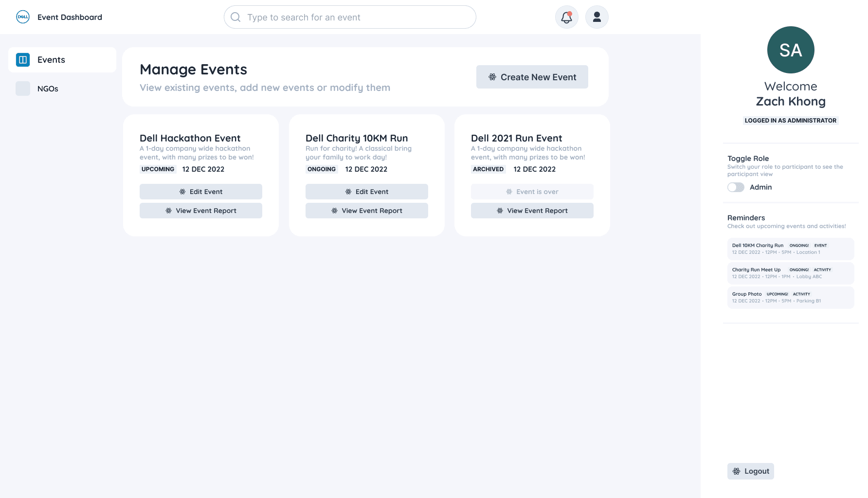Click the Dell logo icon

[x=23, y=17]
